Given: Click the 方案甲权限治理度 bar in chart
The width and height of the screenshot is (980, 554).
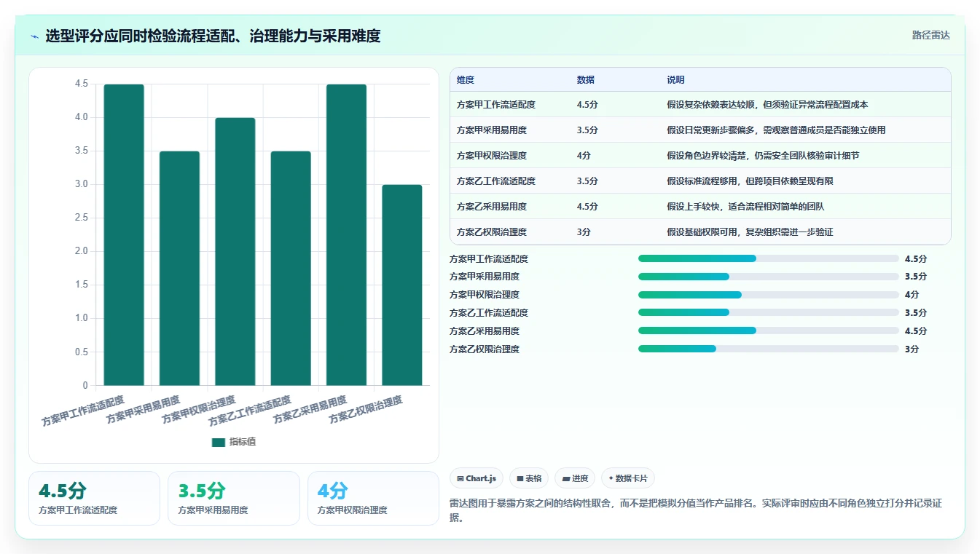Looking at the screenshot, I should [x=235, y=251].
